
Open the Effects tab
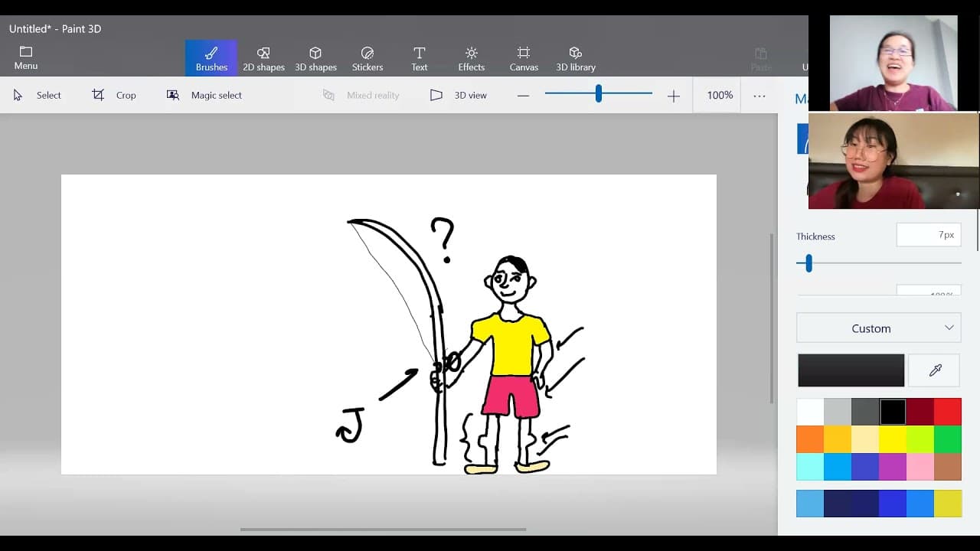[x=472, y=58]
